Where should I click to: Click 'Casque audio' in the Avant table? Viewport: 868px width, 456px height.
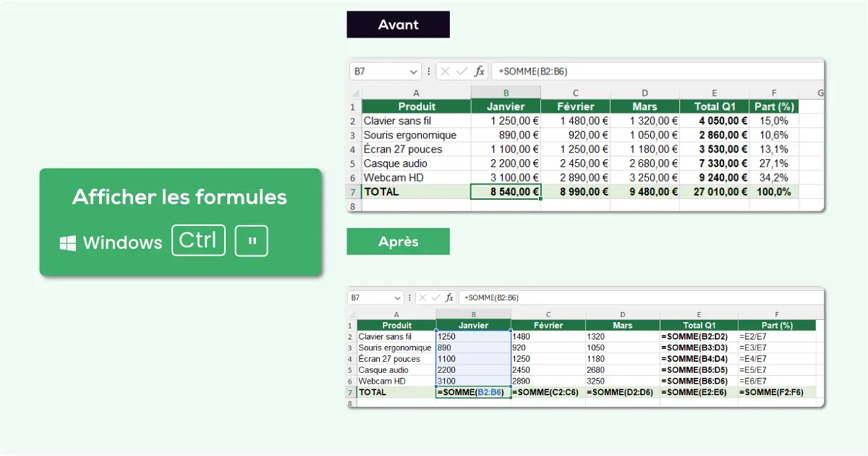click(396, 164)
